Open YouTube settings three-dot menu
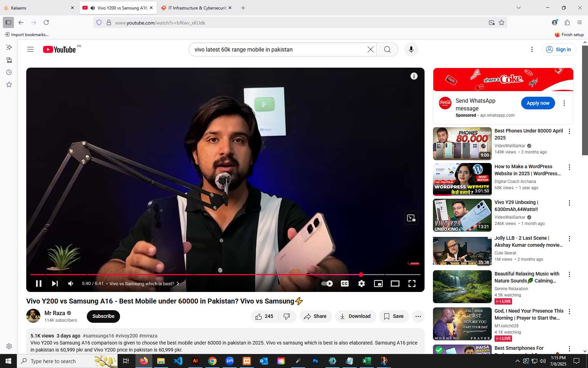Image resolution: width=588 pixels, height=368 pixels. [x=532, y=49]
